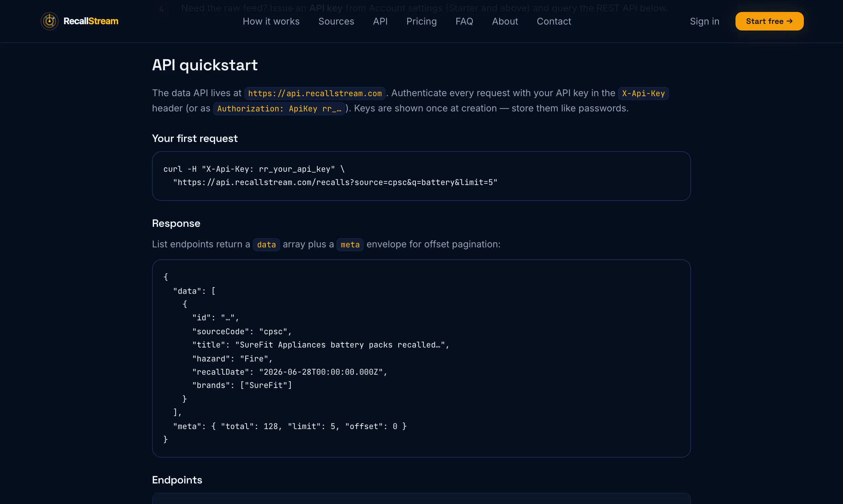Click the "hazard": "Fire" JSON line
The image size is (843, 504).
click(233, 359)
